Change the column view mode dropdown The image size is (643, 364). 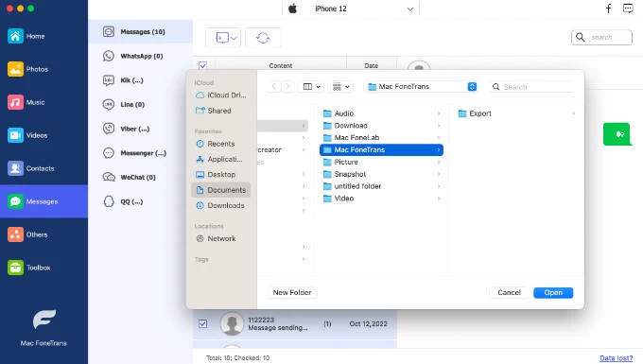point(312,86)
